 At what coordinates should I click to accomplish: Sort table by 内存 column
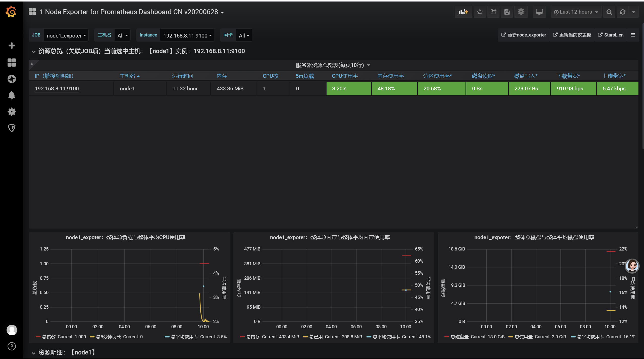pos(222,76)
